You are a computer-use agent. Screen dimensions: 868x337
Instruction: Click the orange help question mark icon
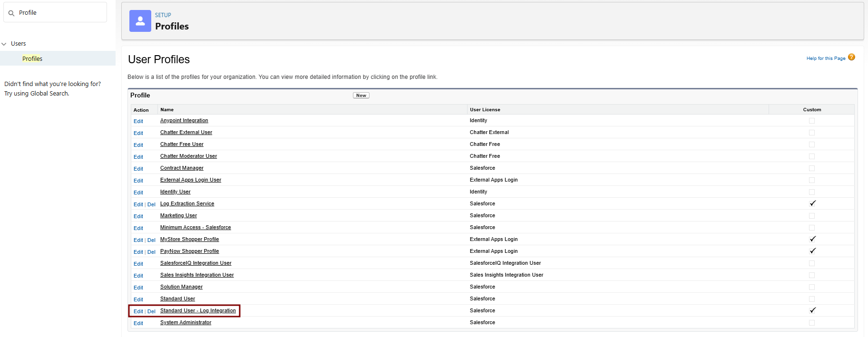coord(851,58)
